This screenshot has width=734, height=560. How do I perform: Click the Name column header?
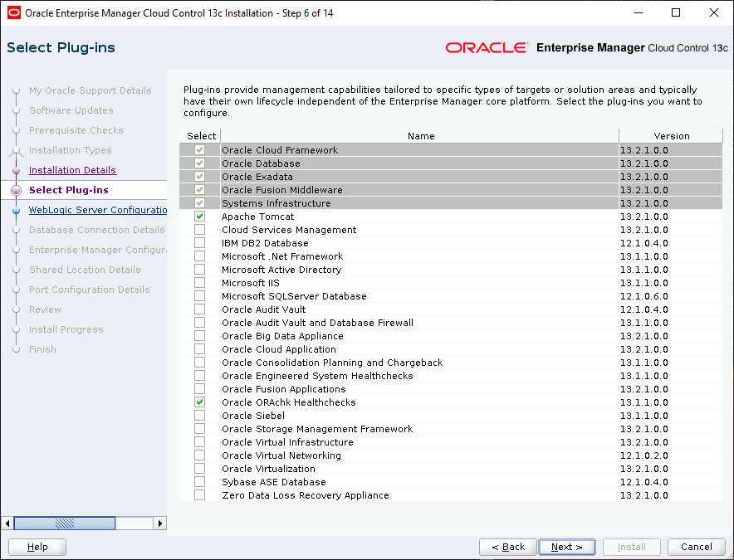pos(420,136)
